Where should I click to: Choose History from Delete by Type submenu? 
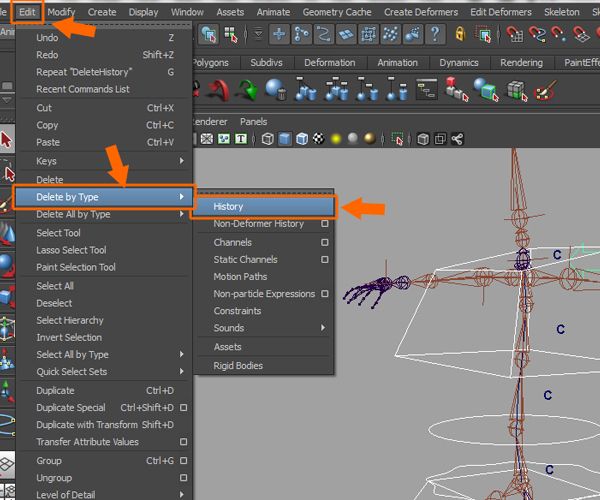[264, 207]
